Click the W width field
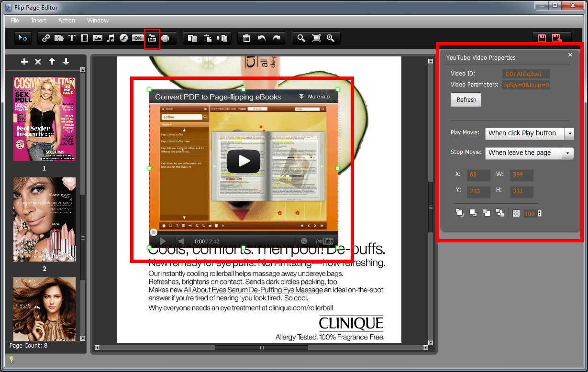 521,175
